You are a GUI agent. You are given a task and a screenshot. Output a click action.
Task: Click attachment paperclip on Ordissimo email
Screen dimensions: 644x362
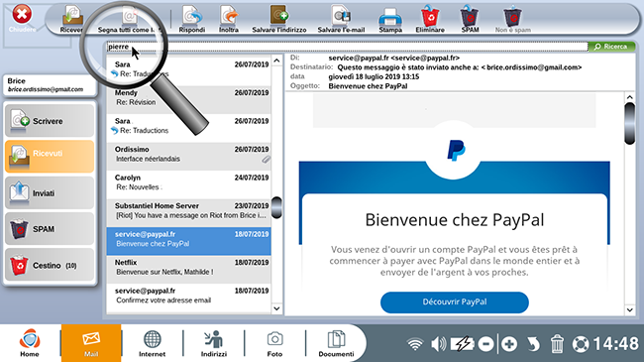pos(267,160)
